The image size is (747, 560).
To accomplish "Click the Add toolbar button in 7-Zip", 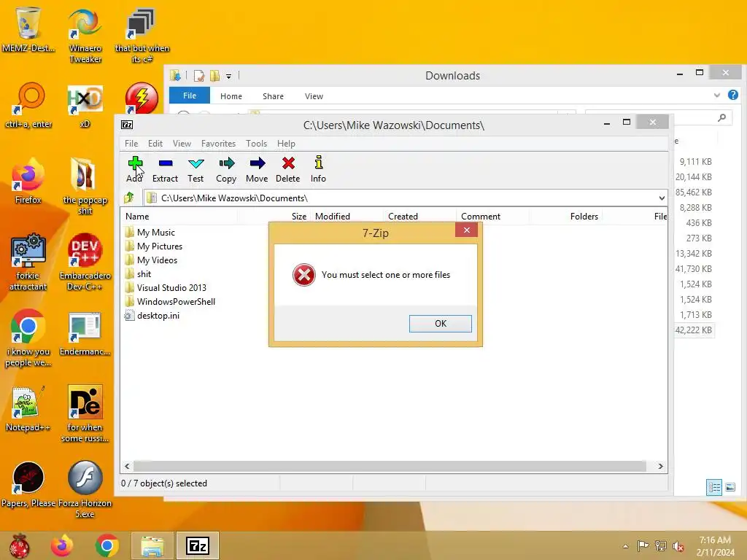I will pos(135,169).
